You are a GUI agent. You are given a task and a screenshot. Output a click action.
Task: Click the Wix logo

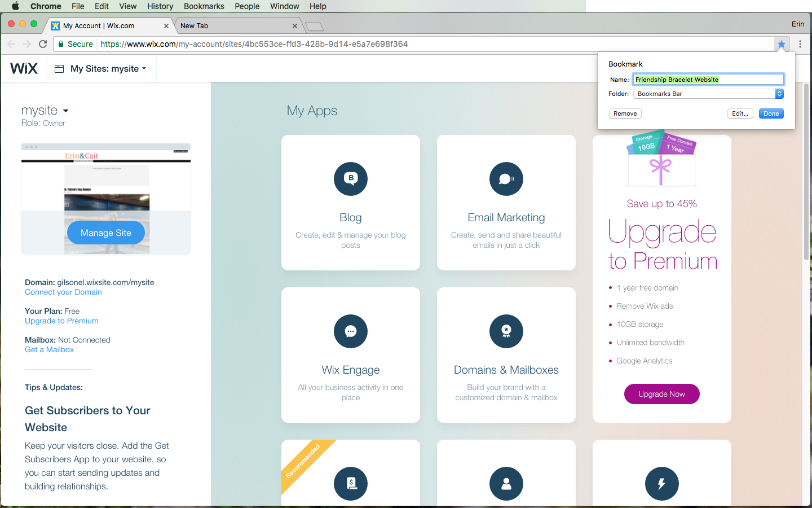24,68
